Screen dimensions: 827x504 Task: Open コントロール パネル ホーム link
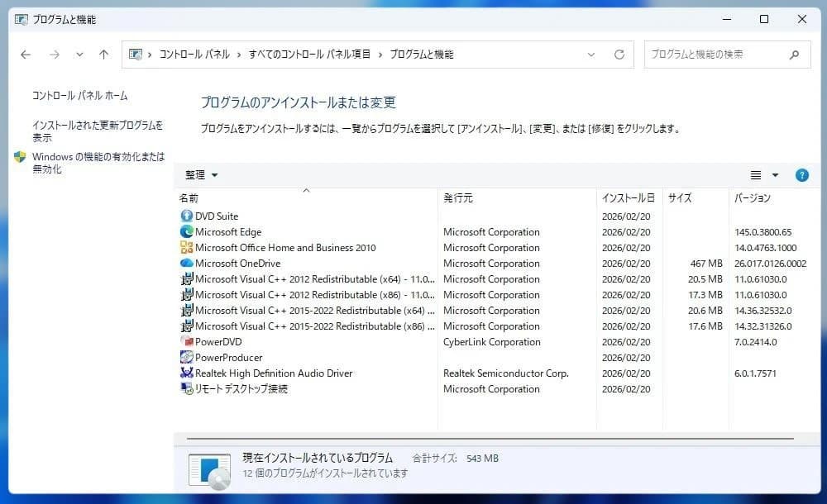tap(79, 95)
